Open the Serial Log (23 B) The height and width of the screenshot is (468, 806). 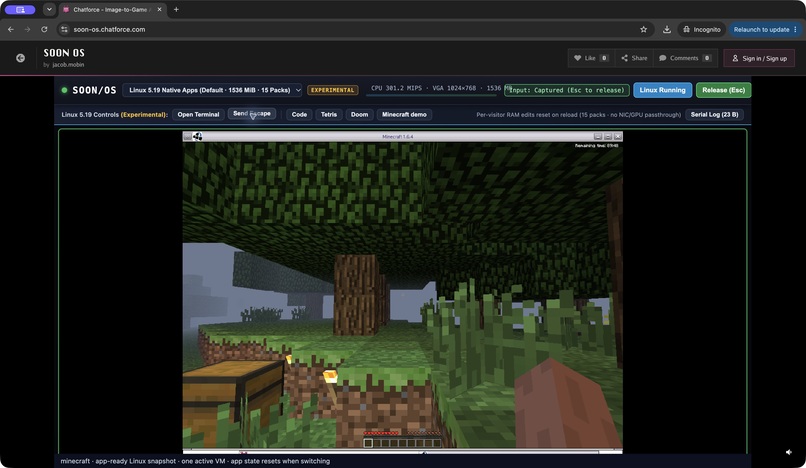(714, 114)
